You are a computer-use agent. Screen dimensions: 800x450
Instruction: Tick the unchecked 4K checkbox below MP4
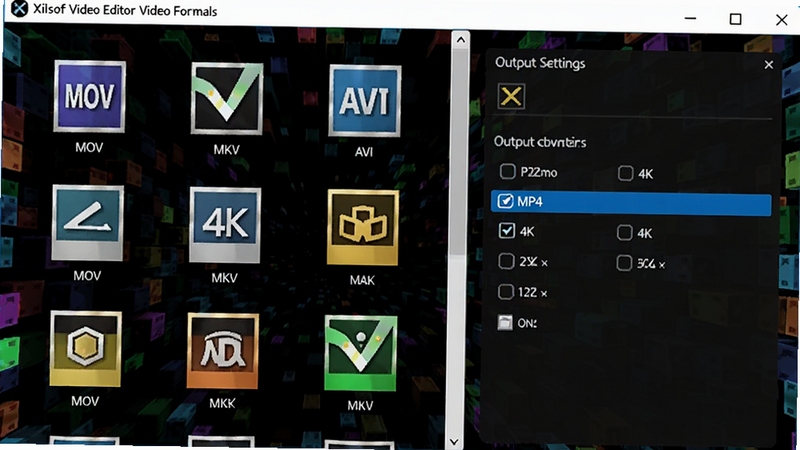point(624,233)
